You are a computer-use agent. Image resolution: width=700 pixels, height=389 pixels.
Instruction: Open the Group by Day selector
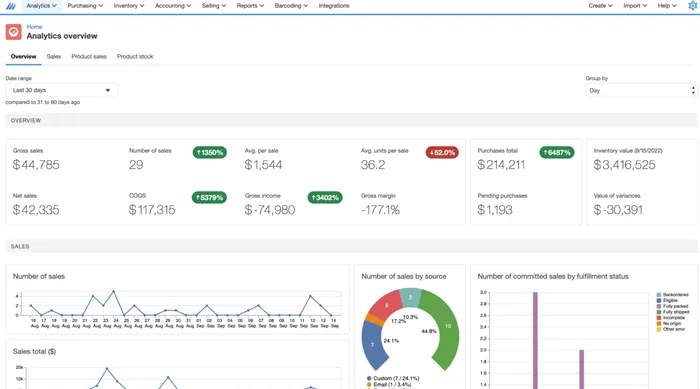[641, 90]
